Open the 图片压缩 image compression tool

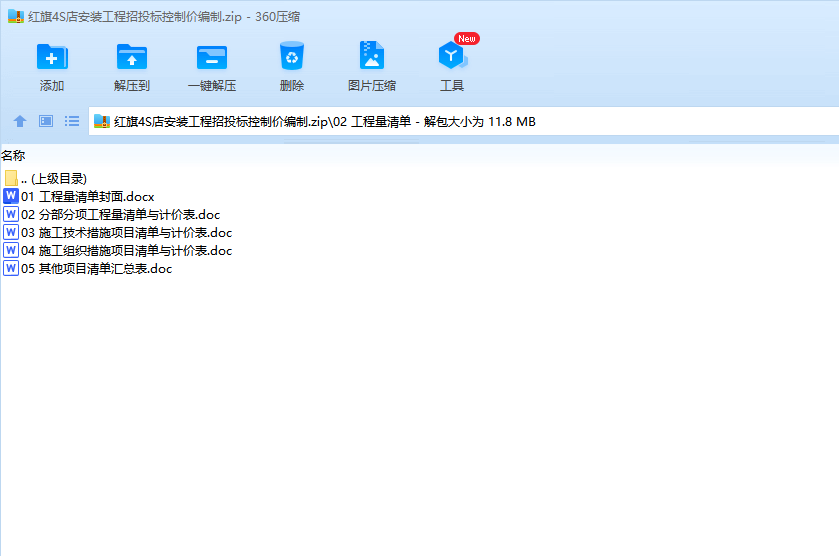coord(372,55)
